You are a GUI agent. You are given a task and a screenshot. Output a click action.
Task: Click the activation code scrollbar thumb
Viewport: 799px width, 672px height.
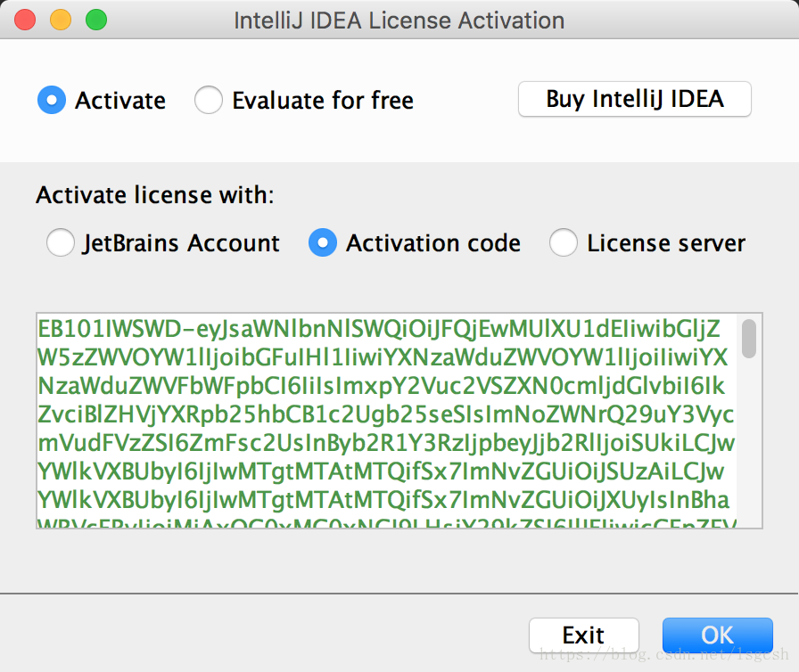click(748, 339)
